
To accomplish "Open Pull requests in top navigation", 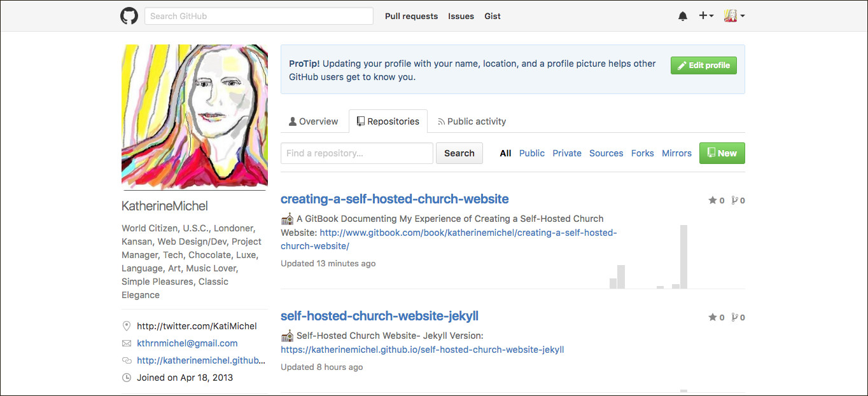I will click(x=411, y=17).
